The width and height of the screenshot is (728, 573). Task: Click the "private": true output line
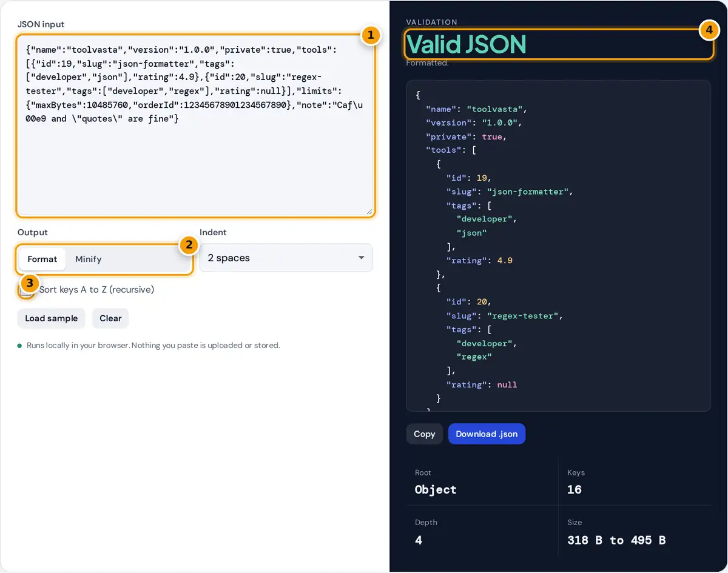point(466,137)
